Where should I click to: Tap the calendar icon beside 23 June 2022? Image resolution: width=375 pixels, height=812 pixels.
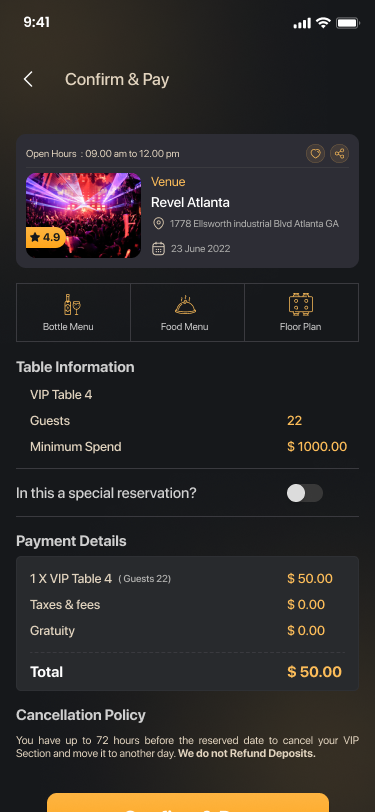[158, 249]
